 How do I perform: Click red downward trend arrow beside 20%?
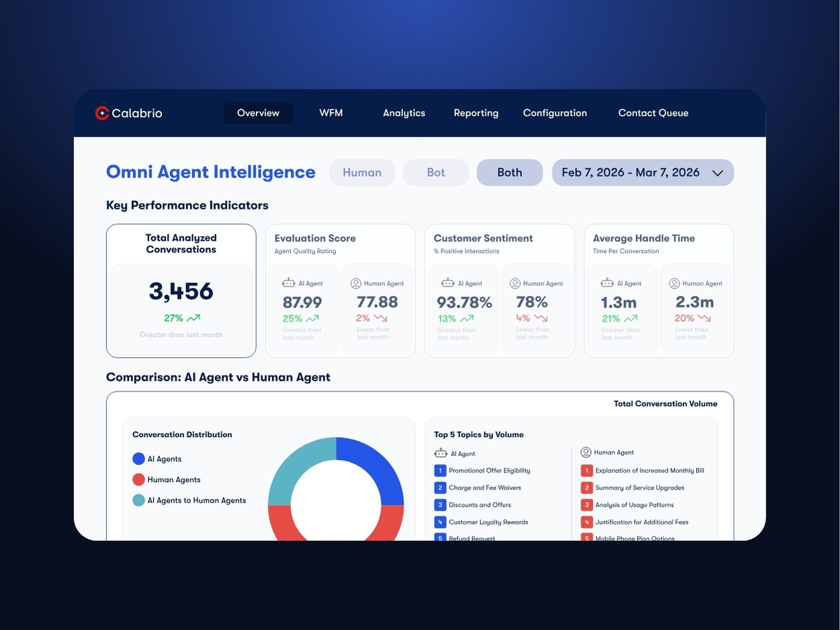[x=704, y=318]
